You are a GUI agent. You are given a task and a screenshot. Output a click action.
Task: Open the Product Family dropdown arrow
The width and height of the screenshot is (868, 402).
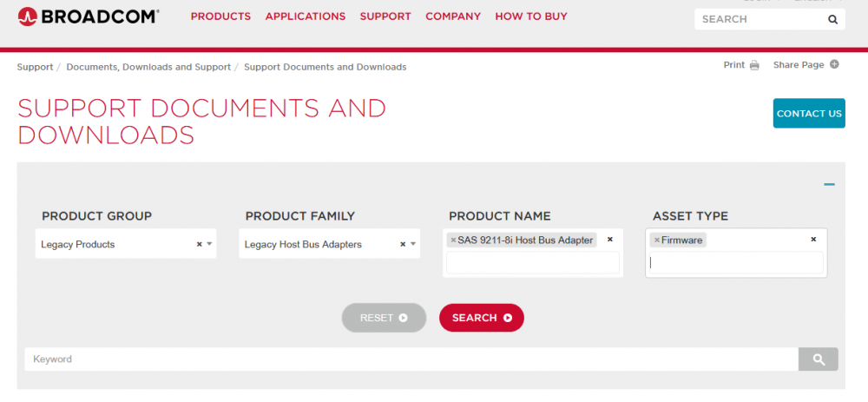click(x=413, y=244)
